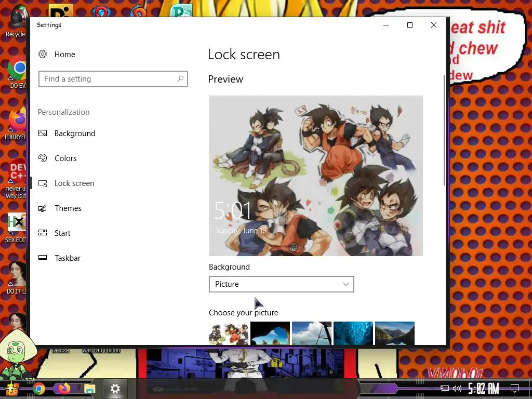
Task: Maximize the Settings window
Action: (410, 25)
